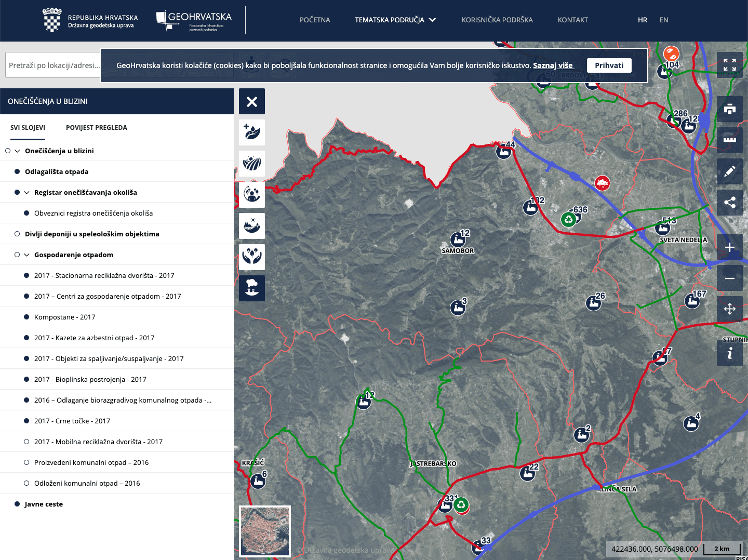Select 2017 - Objekti za spaljivanje/suspaljivanje row

[x=117, y=358]
